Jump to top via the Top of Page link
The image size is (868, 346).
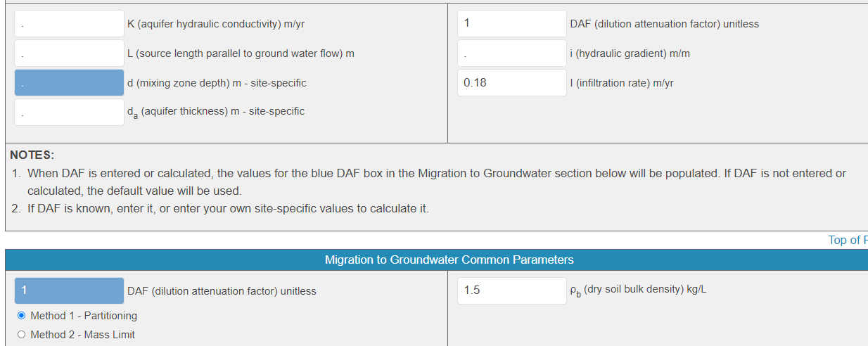(x=848, y=240)
